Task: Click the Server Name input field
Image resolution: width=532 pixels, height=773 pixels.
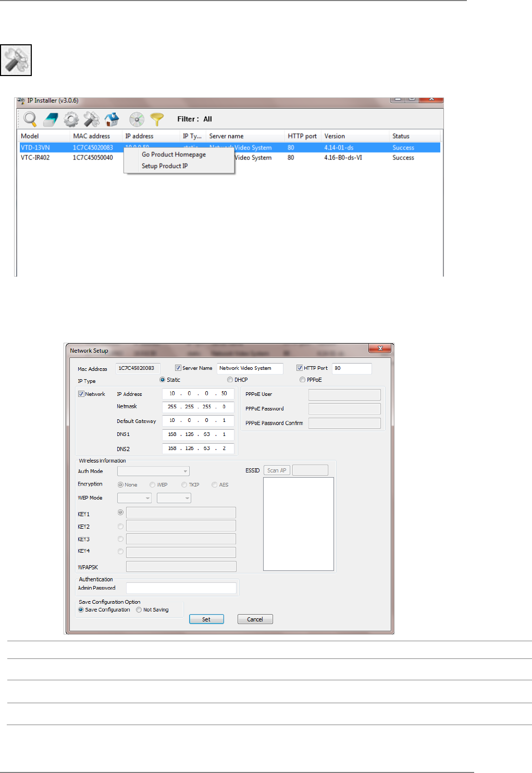Action: click(x=250, y=368)
